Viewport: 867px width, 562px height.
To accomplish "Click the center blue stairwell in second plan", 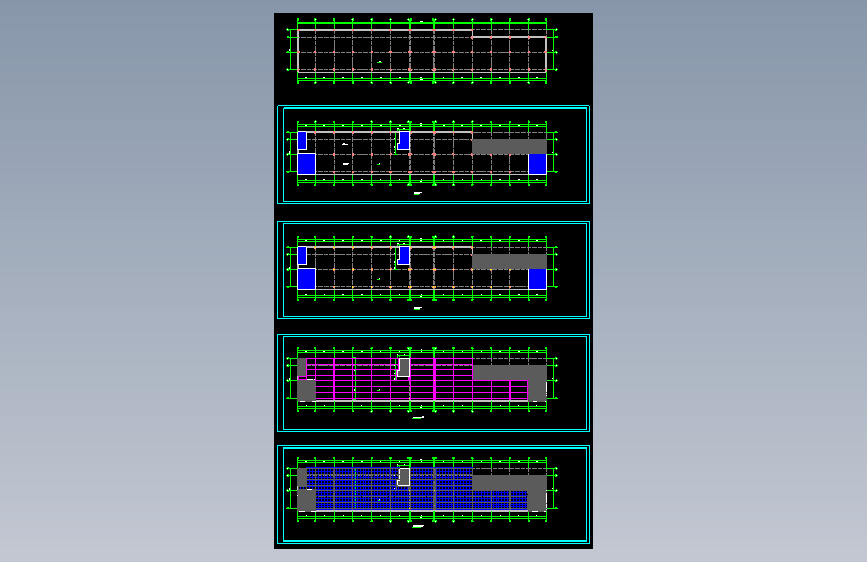I will (404, 140).
